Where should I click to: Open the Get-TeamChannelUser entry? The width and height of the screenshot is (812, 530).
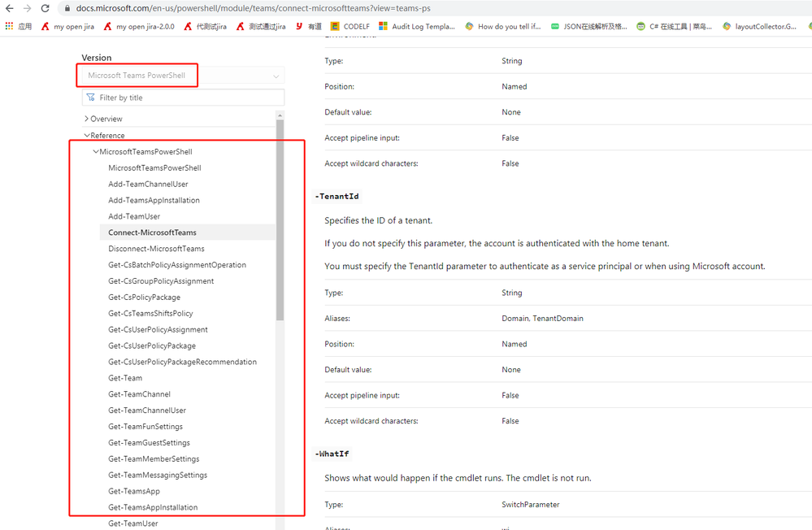click(x=146, y=411)
